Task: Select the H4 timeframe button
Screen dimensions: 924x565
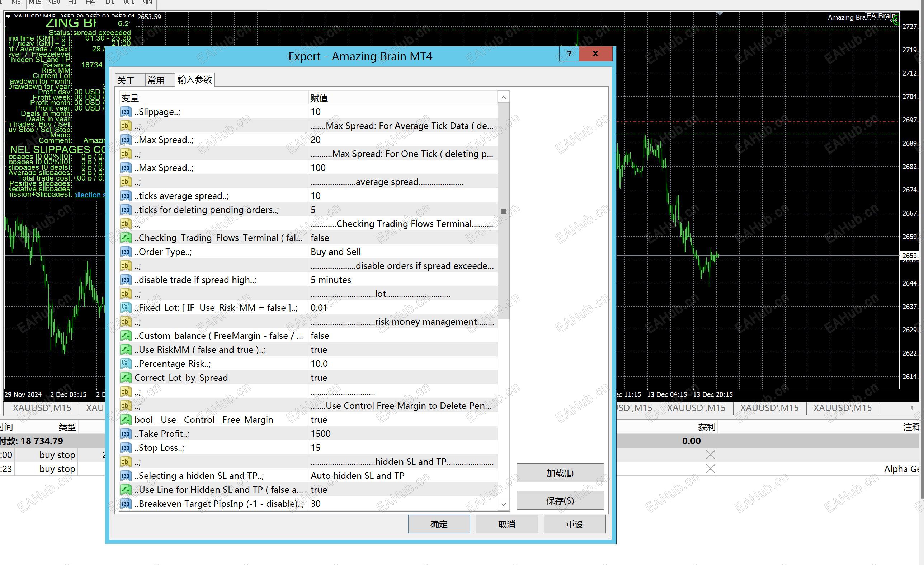Action: 90,3
